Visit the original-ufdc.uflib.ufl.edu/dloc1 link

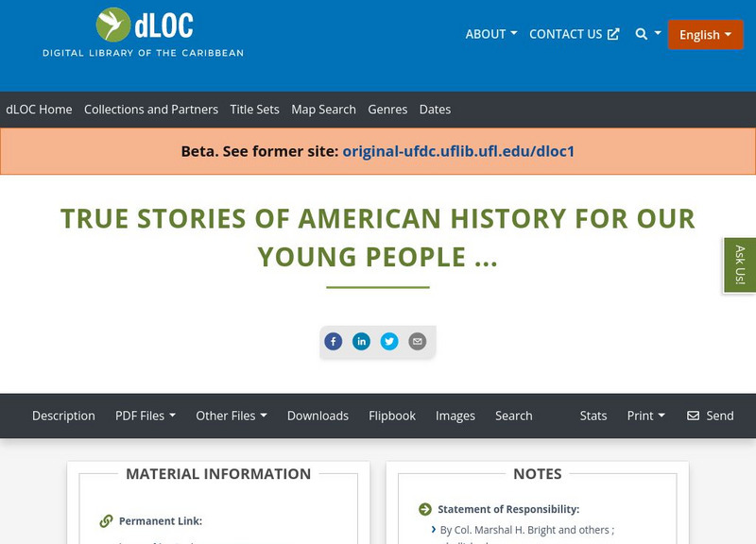(457, 150)
